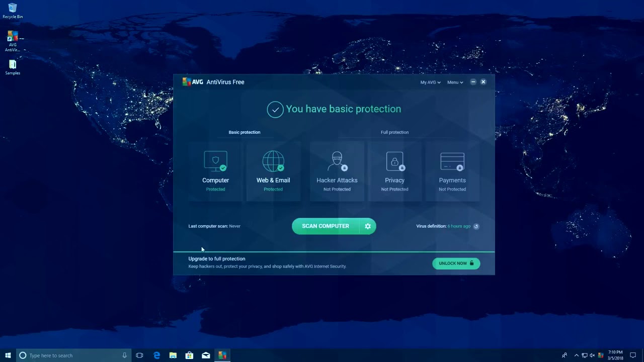644x362 pixels.
Task: Launch Microsoft Edge from the taskbar
Action: [x=156, y=355]
